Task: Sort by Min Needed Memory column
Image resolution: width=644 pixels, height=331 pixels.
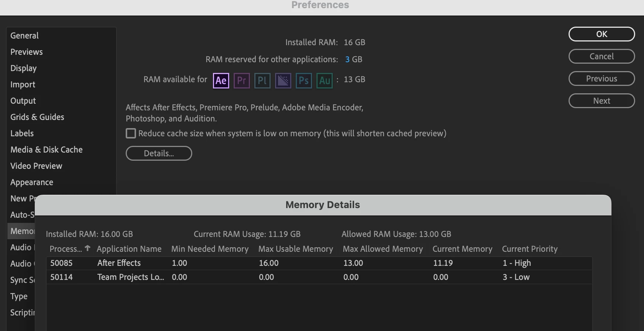Action: (210, 249)
